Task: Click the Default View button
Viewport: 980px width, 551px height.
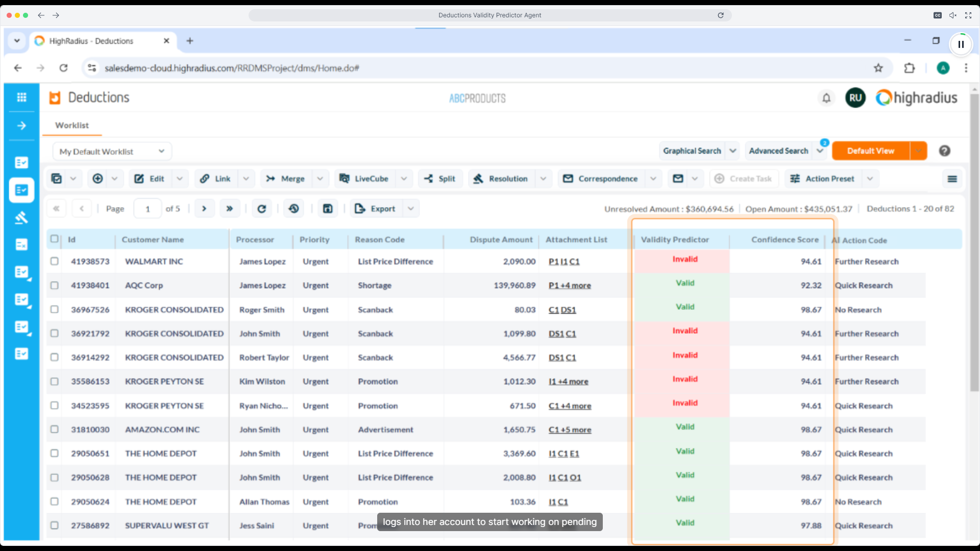Action: pos(871,151)
